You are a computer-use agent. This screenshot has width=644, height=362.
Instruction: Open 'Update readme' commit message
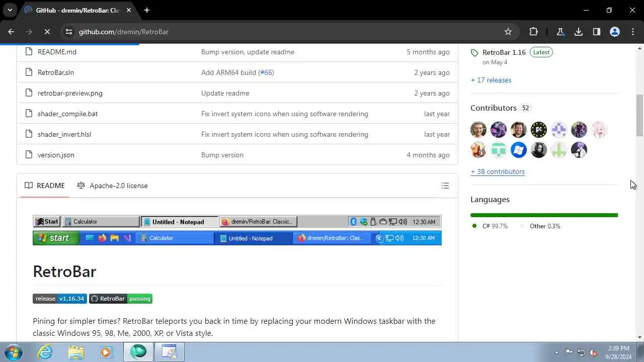click(x=225, y=93)
